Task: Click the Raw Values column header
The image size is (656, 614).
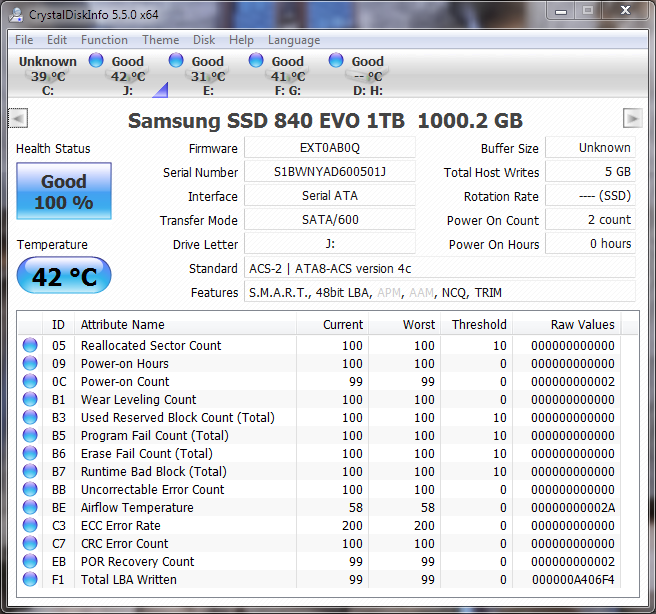Action: tap(582, 324)
